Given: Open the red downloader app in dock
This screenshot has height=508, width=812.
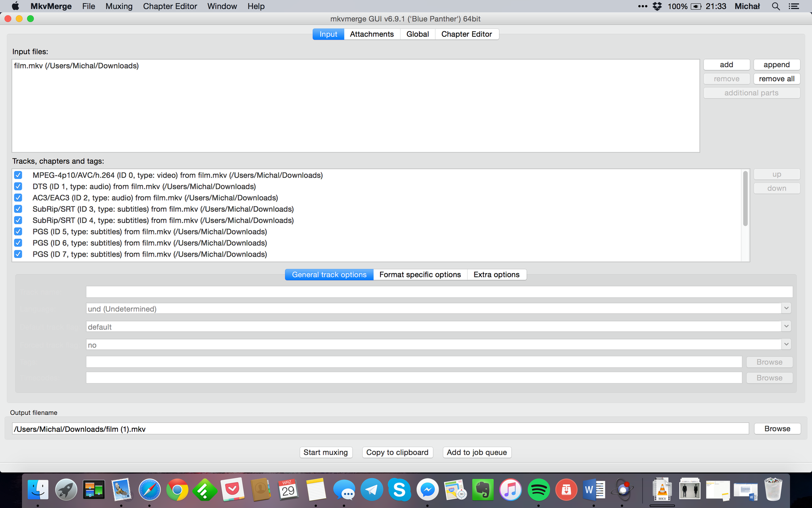Looking at the screenshot, I should pyautogui.click(x=566, y=490).
